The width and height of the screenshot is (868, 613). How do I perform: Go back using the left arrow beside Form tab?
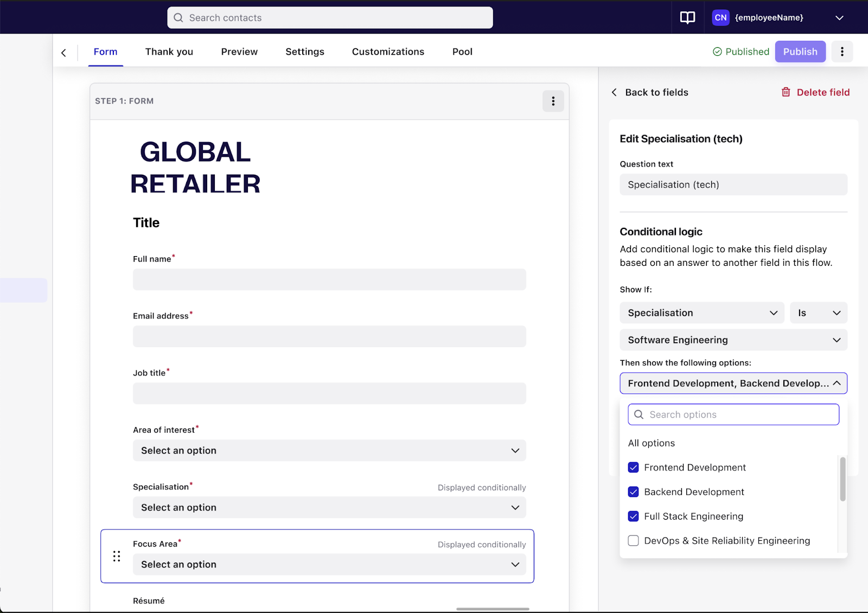tap(64, 53)
